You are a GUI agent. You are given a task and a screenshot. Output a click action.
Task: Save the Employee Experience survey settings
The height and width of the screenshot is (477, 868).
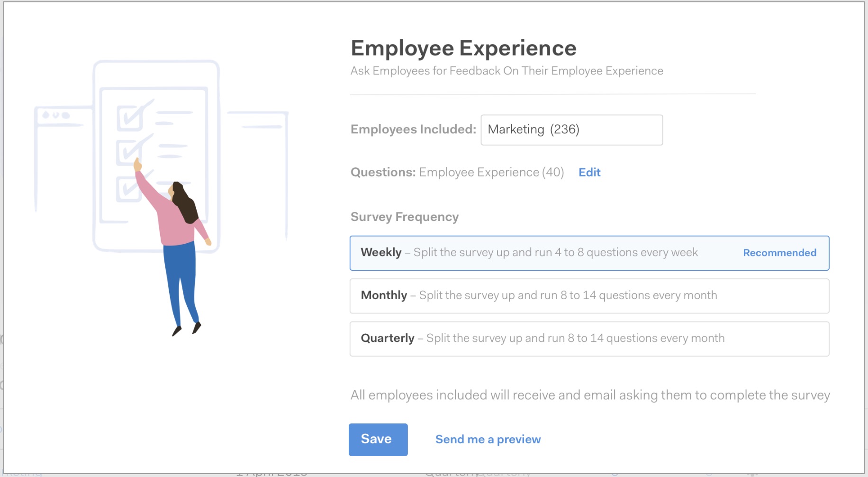click(x=378, y=439)
